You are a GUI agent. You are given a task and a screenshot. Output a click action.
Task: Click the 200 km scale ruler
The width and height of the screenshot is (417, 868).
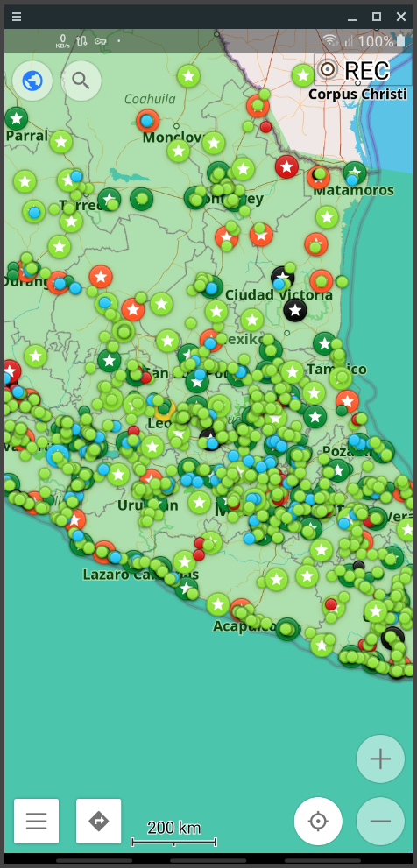coord(173,834)
